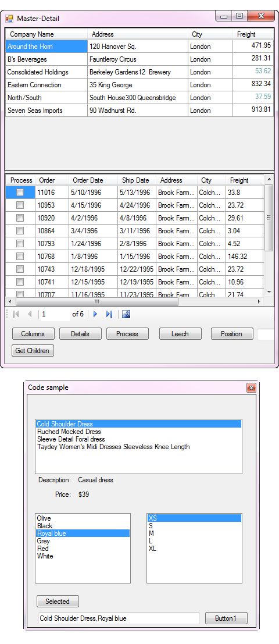Select Red color option
The height and width of the screenshot is (644, 279).
pyautogui.click(x=83, y=549)
